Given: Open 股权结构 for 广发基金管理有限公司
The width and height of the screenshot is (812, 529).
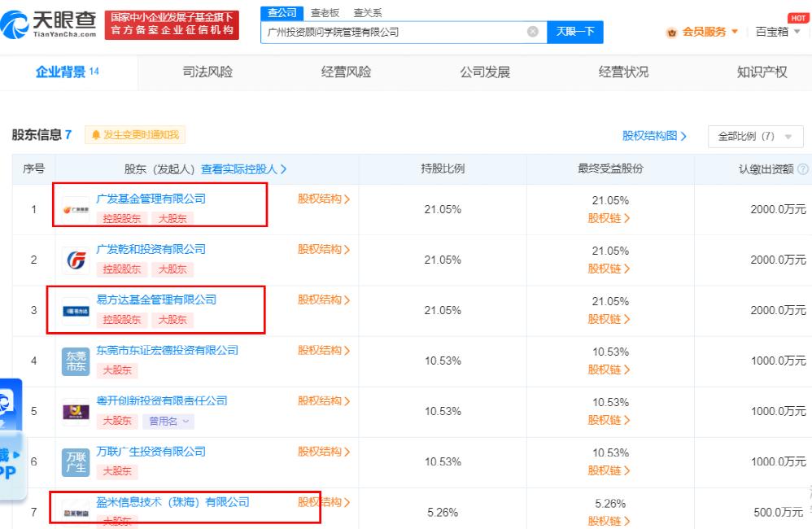Looking at the screenshot, I should tap(324, 199).
